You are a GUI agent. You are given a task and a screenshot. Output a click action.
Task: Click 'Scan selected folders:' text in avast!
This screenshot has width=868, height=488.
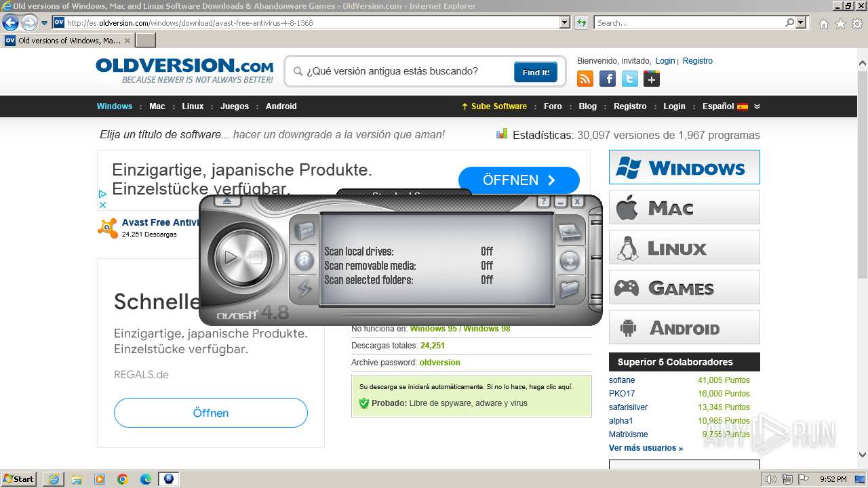[x=369, y=280]
